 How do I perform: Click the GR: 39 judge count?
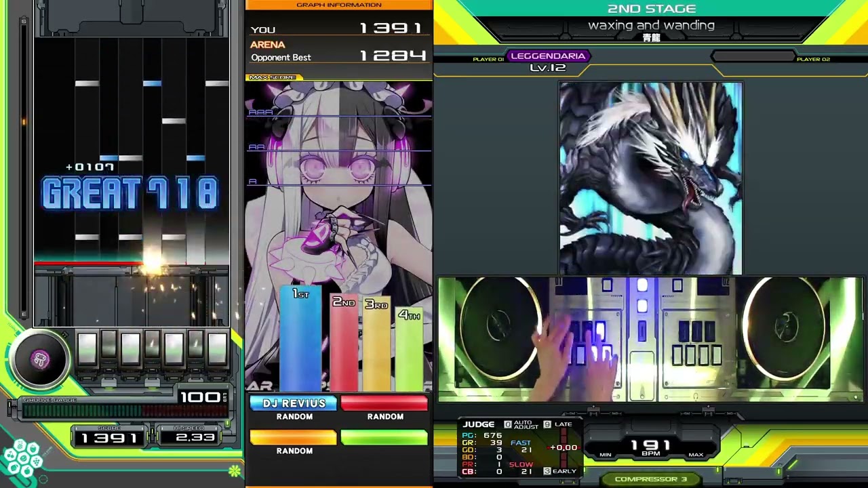coord(482,443)
